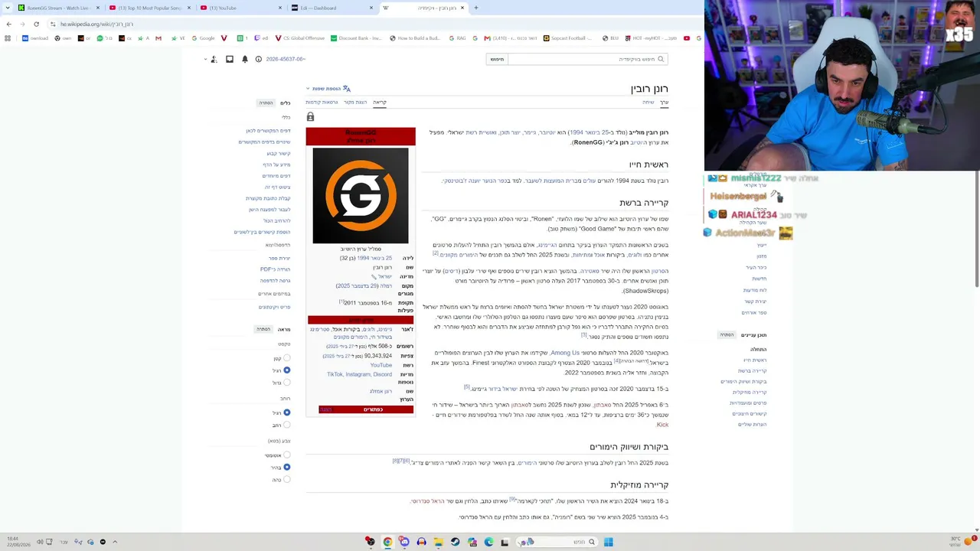This screenshot has height=551, width=980.
Task: Hide the appearance (מראה) sidebar panel
Action: click(263, 329)
